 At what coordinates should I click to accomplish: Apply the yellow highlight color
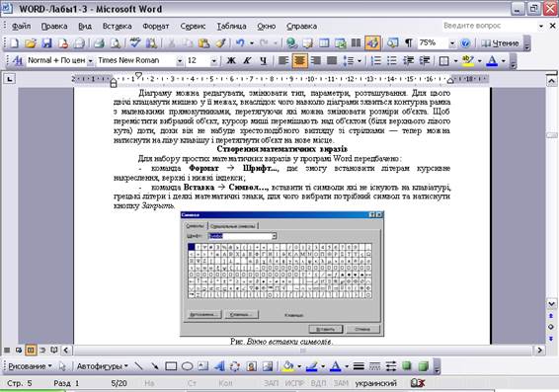pos(468,61)
